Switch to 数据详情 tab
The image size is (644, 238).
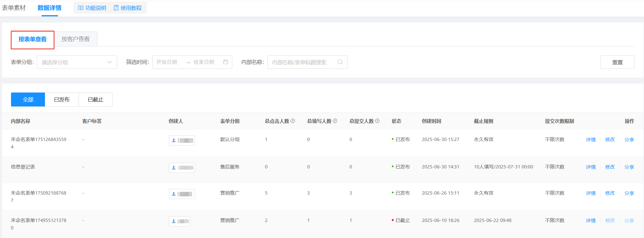(x=49, y=8)
